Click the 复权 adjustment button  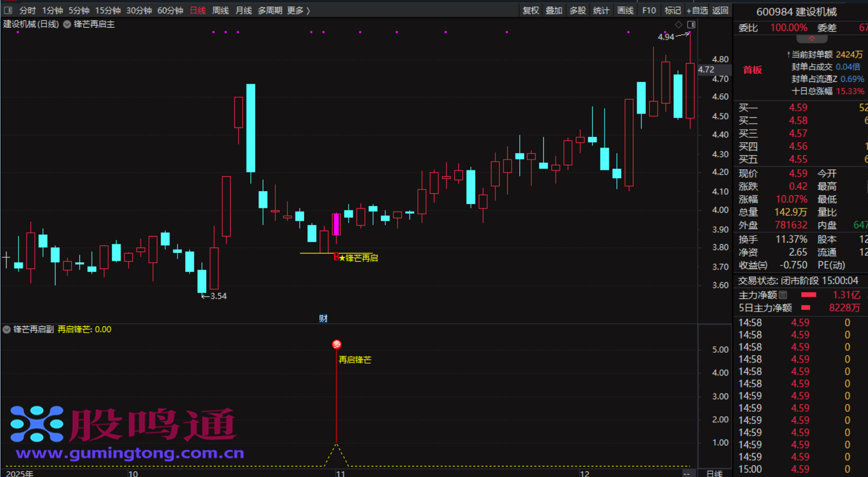point(530,10)
